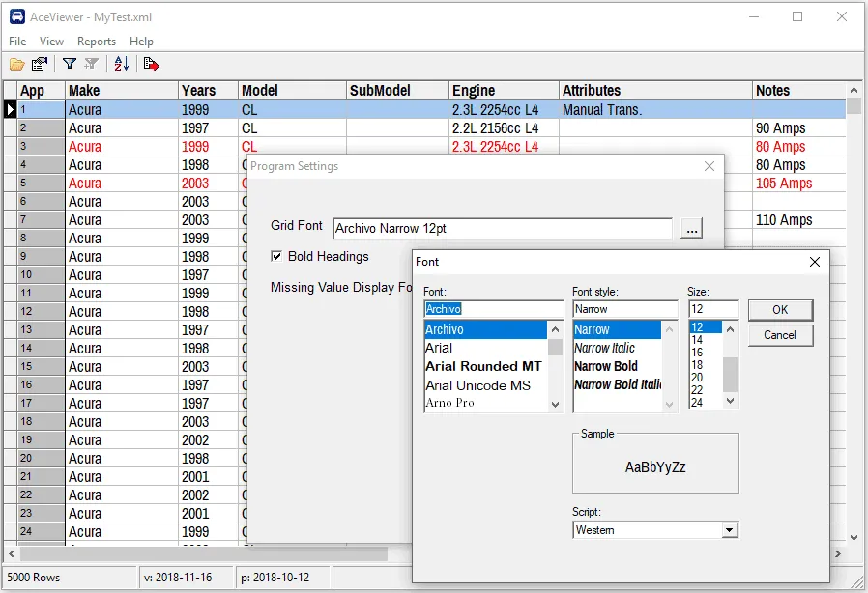Click the Open file folder icon
Screen dimensions: 868x593
(x=17, y=65)
